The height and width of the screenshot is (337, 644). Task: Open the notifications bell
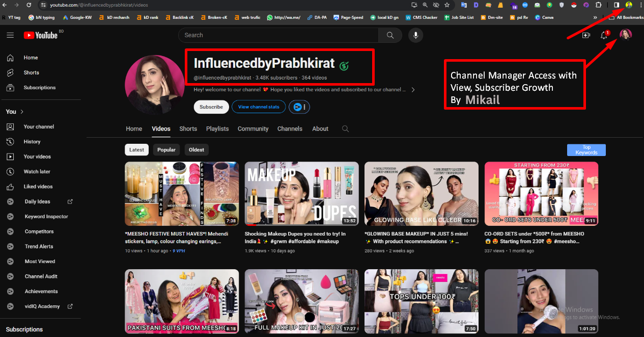point(604,35)
